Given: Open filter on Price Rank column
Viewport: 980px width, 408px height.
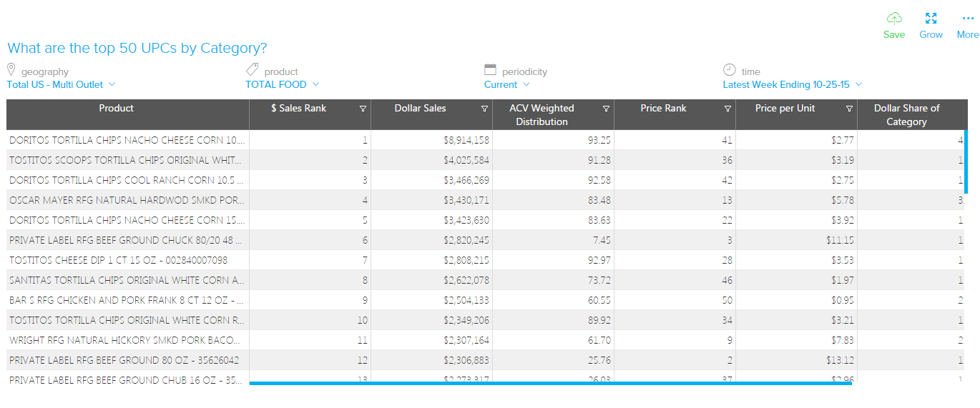Looking at the screenshot, I should [x=727, y=109].
